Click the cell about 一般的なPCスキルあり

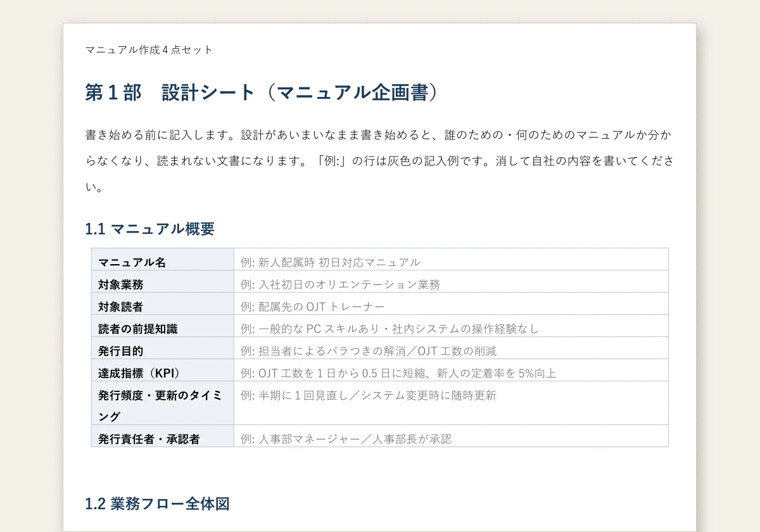click(x=451, y=326)
